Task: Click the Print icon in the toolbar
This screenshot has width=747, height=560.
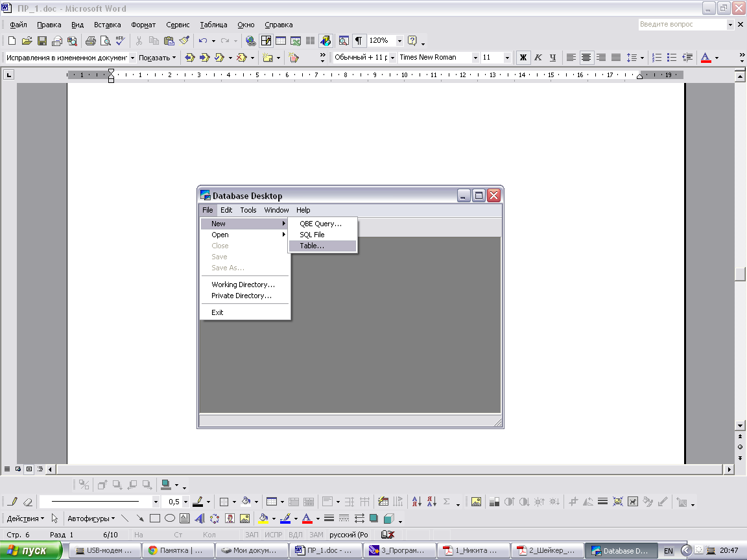Action: 91,41
